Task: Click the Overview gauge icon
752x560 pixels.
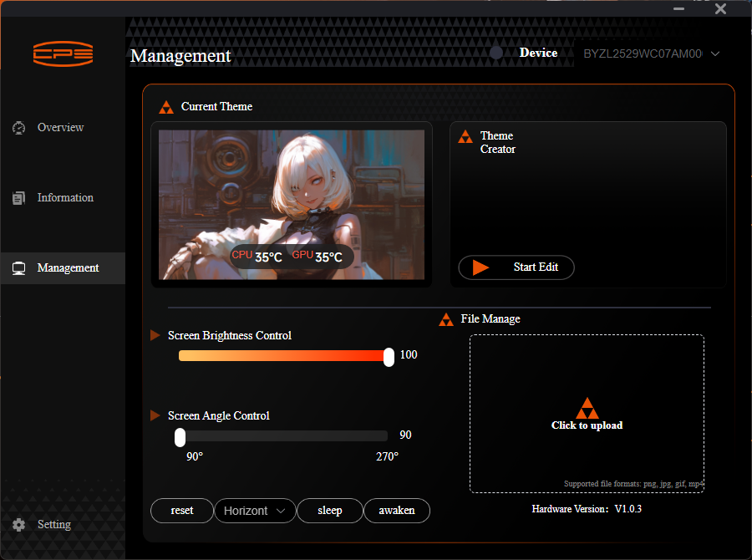Action: pyautogui.click(x=18, y=128)
